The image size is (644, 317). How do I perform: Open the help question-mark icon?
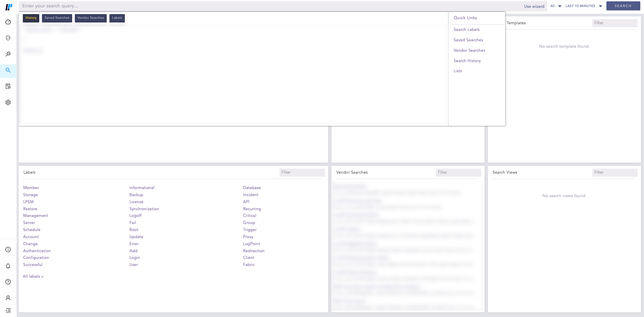[8, 282]
